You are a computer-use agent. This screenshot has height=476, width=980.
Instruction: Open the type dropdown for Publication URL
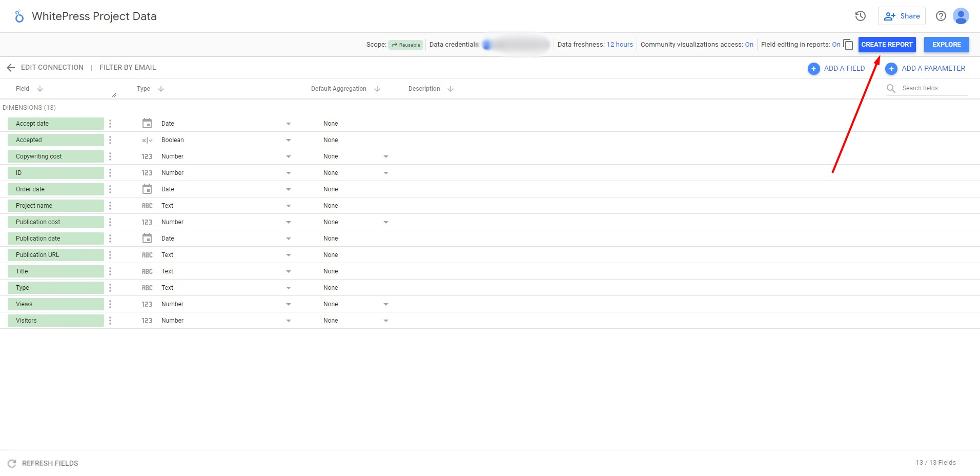[289, 255]
